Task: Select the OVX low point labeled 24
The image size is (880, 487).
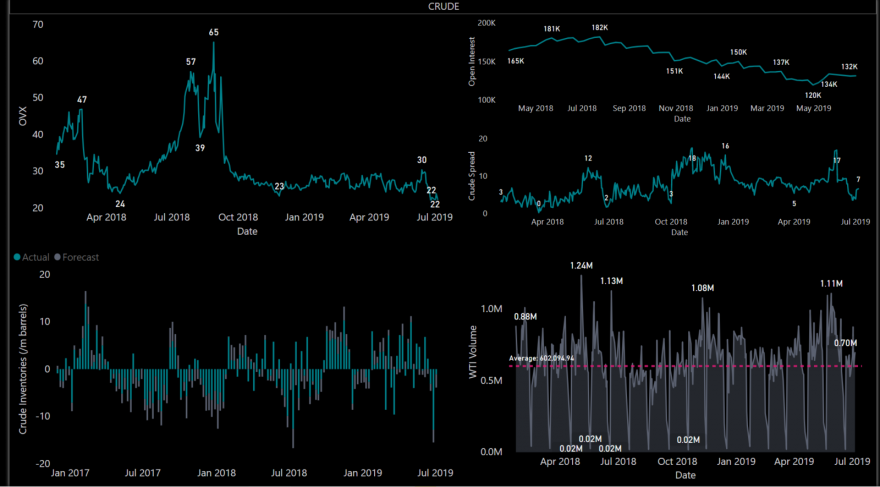Action: click(x=120, y=204)
